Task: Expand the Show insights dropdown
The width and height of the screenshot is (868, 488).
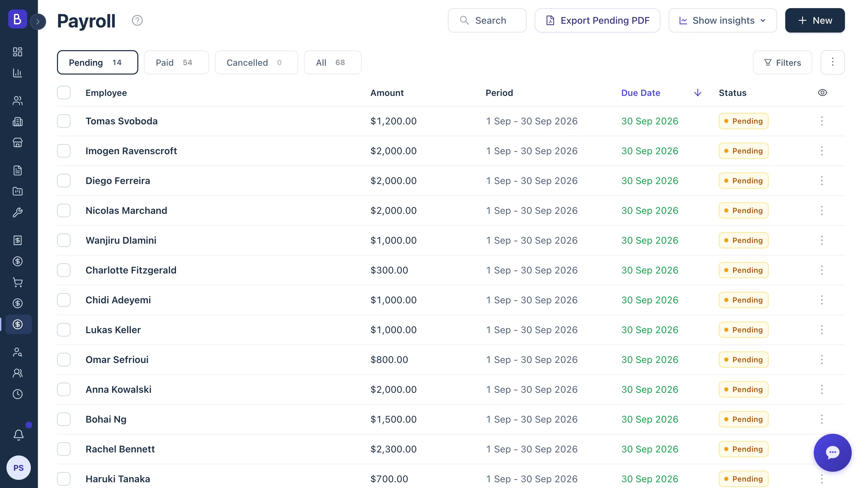Action: [723, 20]
